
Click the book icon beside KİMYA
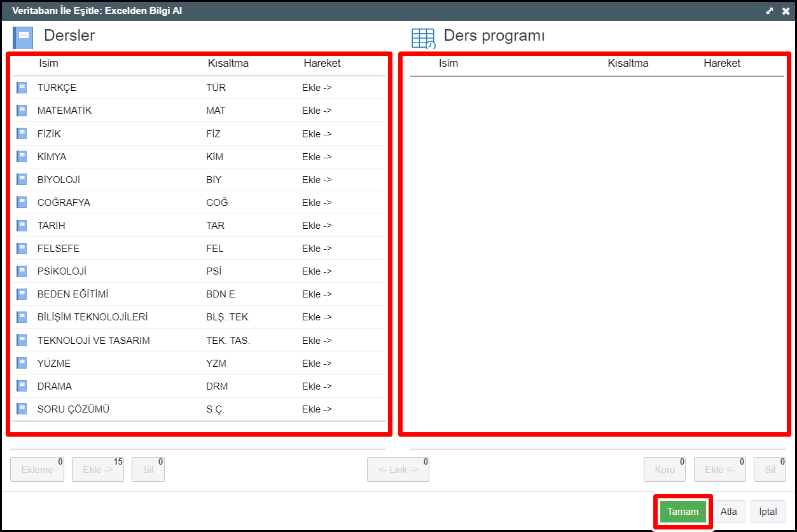pyautogui.click(x=22, y=156)
